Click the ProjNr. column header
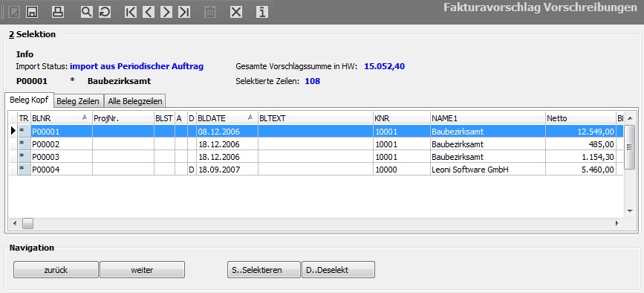 (123, 118)
